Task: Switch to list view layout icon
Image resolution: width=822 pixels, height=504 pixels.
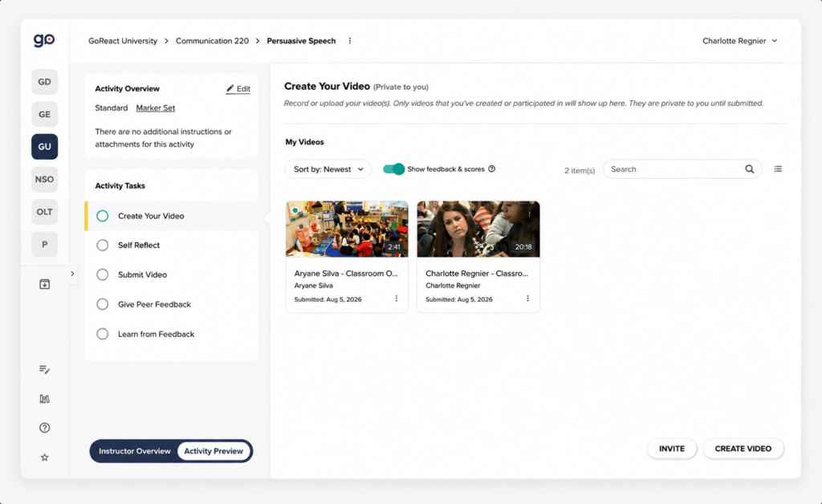Action: [x=778, y=169]
